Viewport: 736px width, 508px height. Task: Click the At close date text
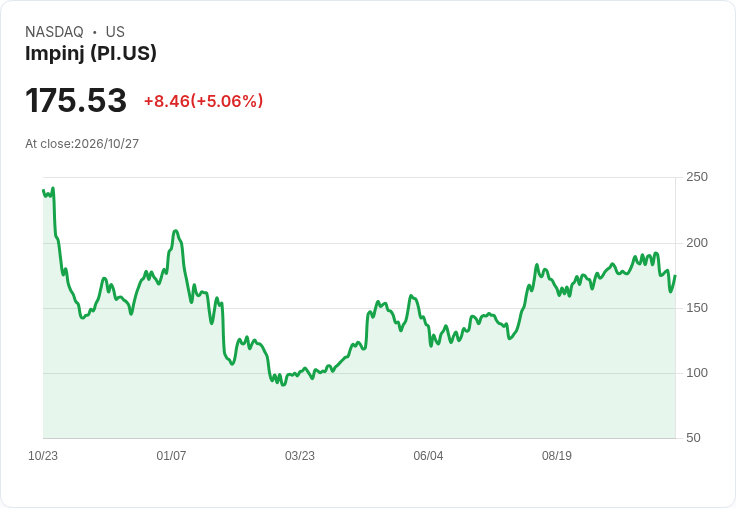(x=82, y=144)
